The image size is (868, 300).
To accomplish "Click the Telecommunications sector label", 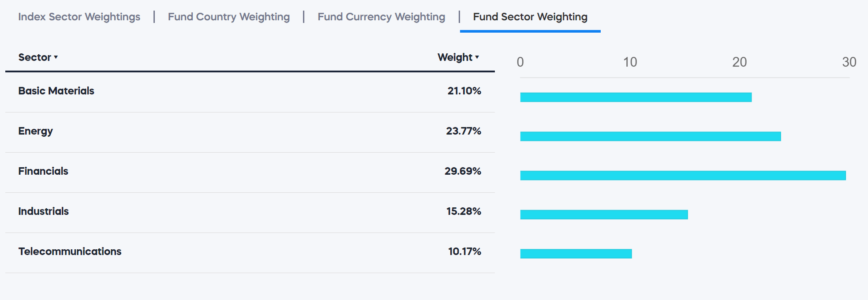I will click(x=70, y=251).
